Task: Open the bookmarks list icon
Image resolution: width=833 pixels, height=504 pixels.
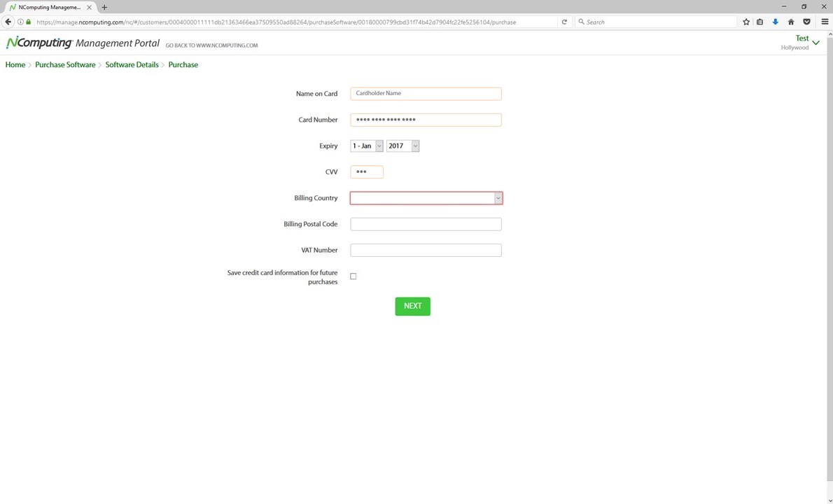Action: click(759, 22)
